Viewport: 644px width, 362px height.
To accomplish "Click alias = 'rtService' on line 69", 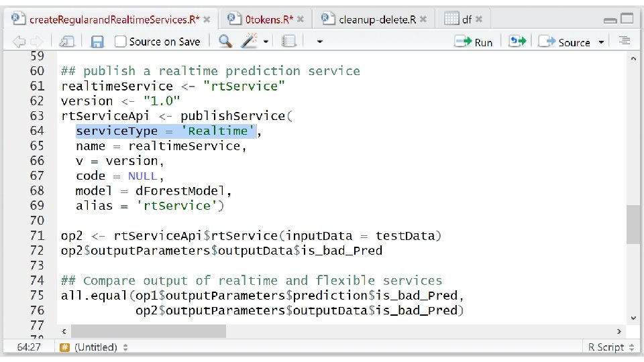I will tap(147, 206).
